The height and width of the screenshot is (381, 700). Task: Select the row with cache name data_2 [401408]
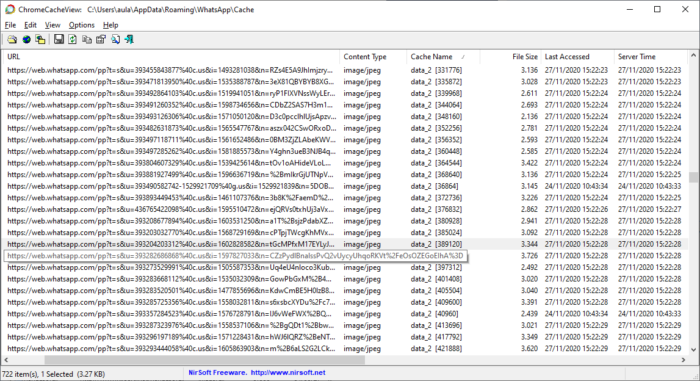pos(345,279)
